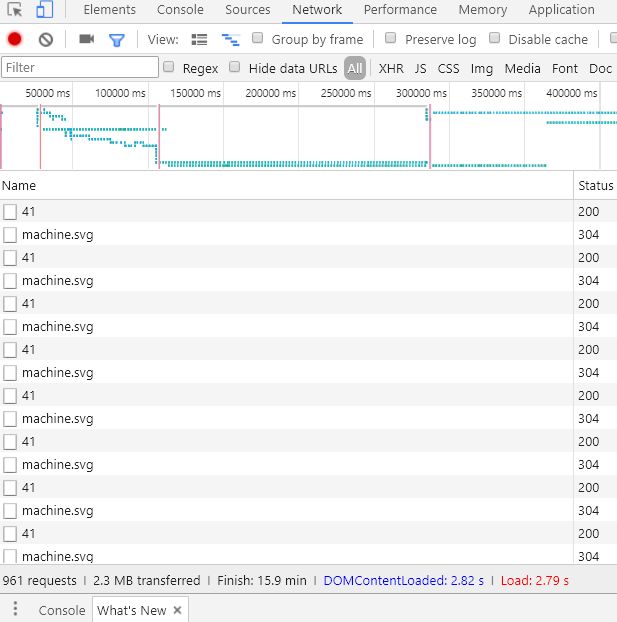Toggle the waterfall overview icon
This screenshot has width=617, height=622.
tap(230, 40)
